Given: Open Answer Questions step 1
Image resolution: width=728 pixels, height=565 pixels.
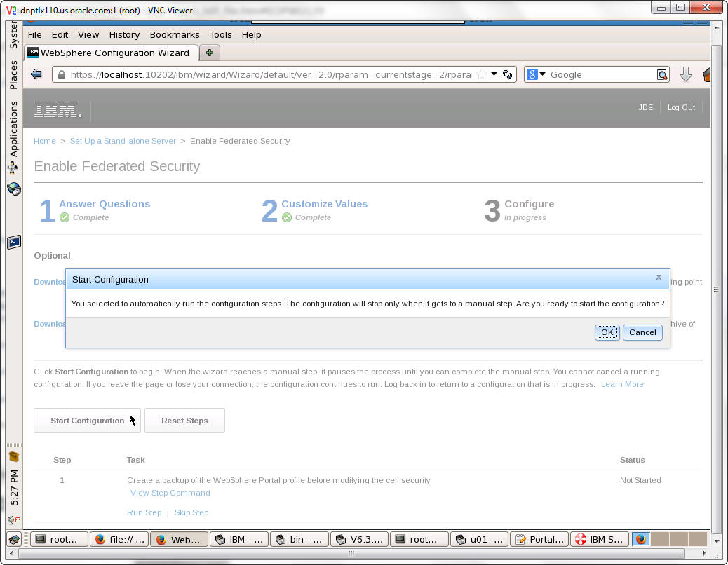Looking at the screenshot, I should tap(105, 204).
